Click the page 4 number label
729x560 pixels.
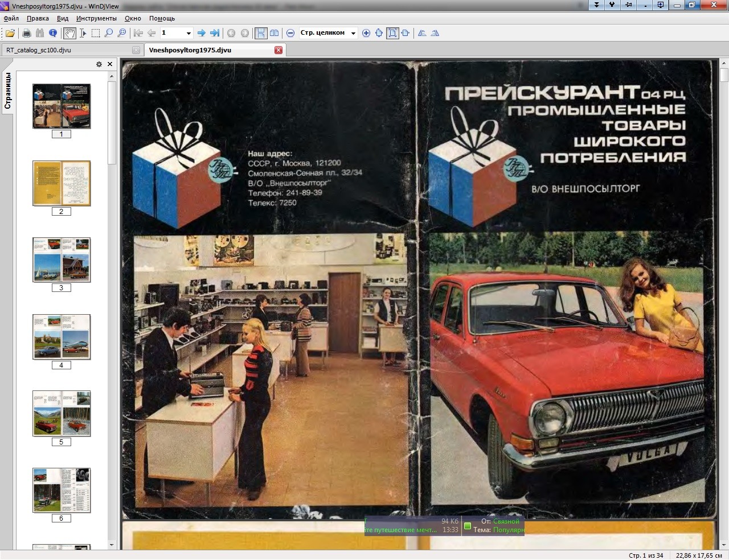(62, 365)
